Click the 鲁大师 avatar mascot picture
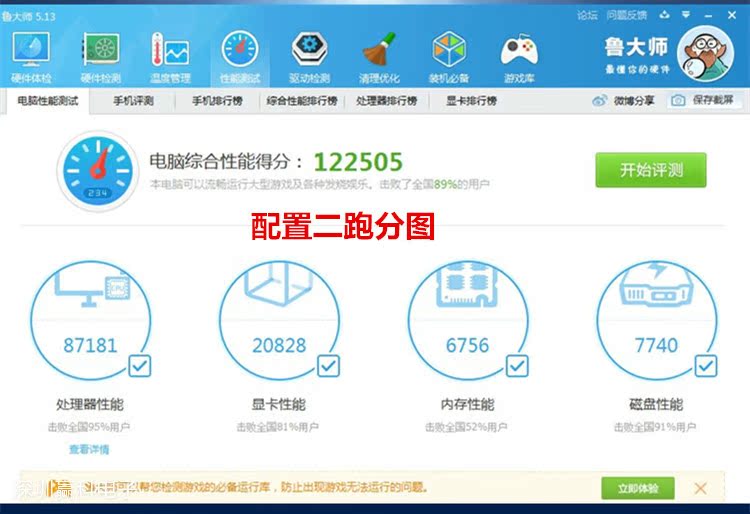The width and height of the screenshot is (750, 514). pyautogui.click(x=706, y=54)
